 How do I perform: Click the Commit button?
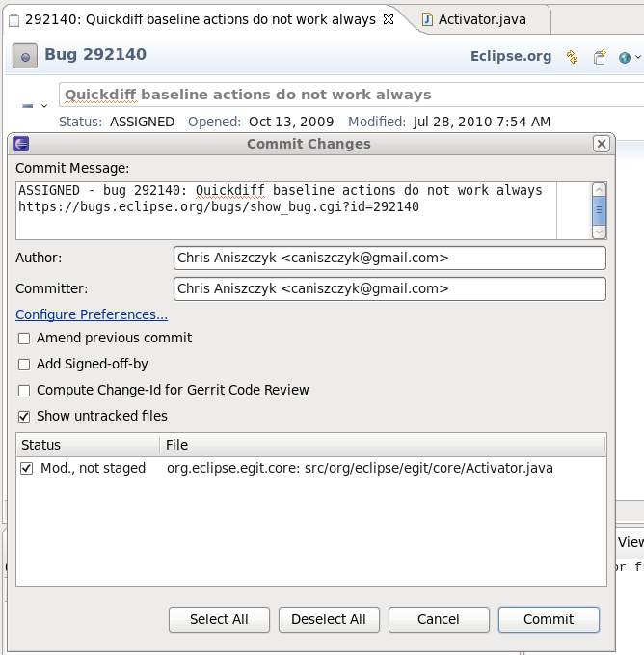[549, 619]
